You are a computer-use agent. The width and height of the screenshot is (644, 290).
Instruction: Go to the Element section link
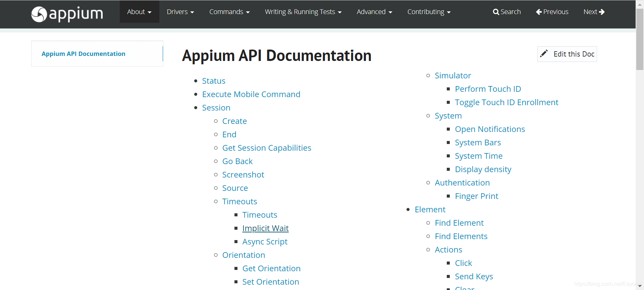(430, 210)
